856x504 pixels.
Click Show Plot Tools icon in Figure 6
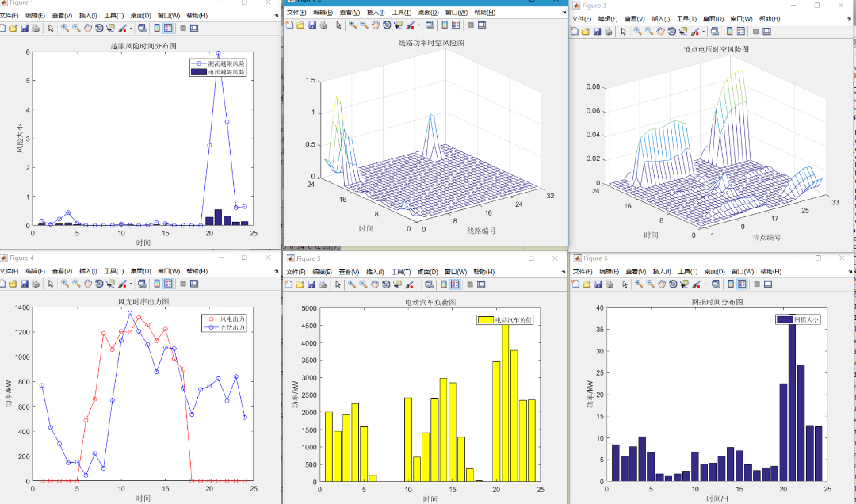pyautogui.click(x=768, y=284)
